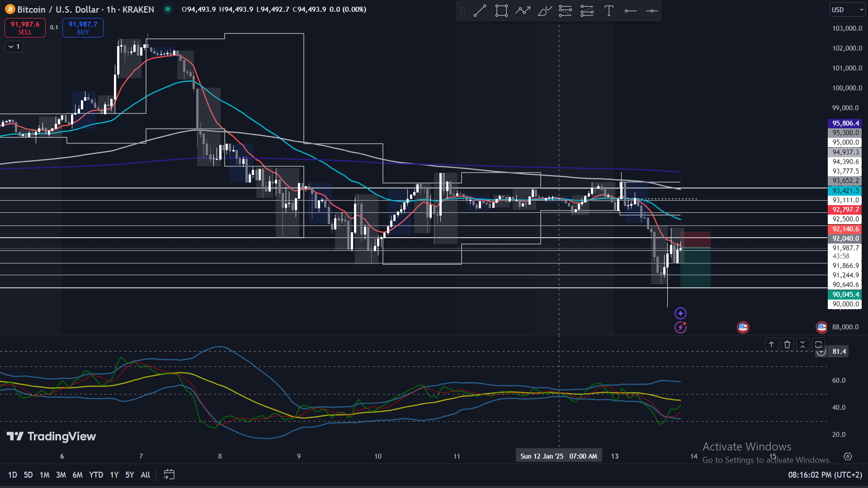Collapse the indicator pane

click(802, 344)
